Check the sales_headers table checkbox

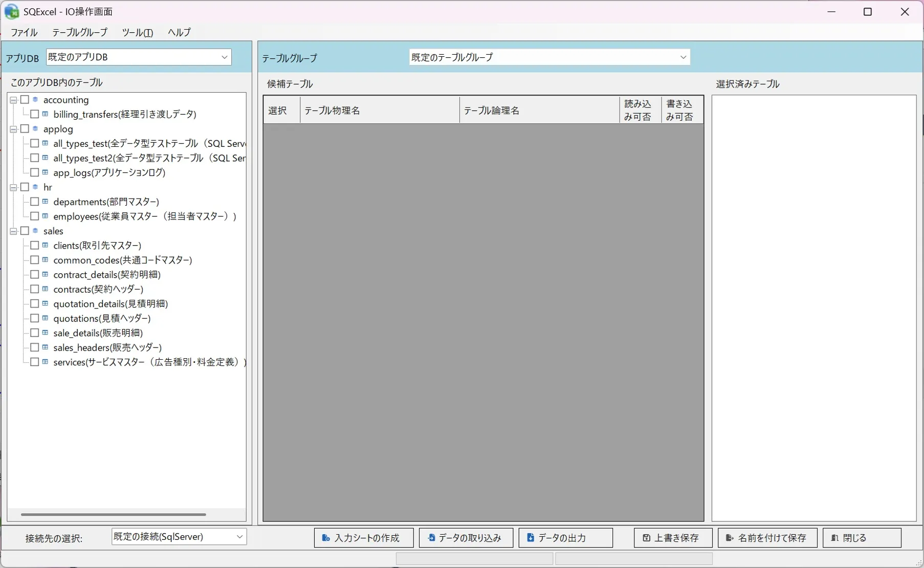click(x=35, y=347)
